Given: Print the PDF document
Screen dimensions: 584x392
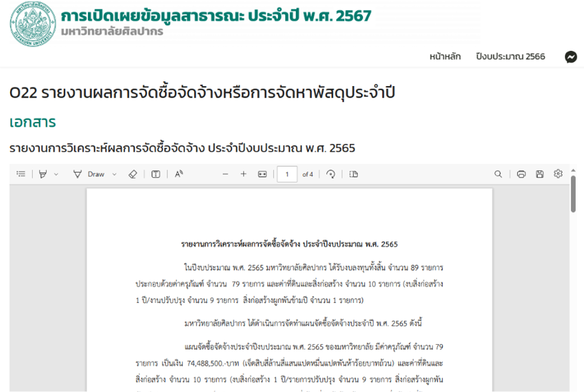Looking at the screenshot, I should click(x=521, y=174).
